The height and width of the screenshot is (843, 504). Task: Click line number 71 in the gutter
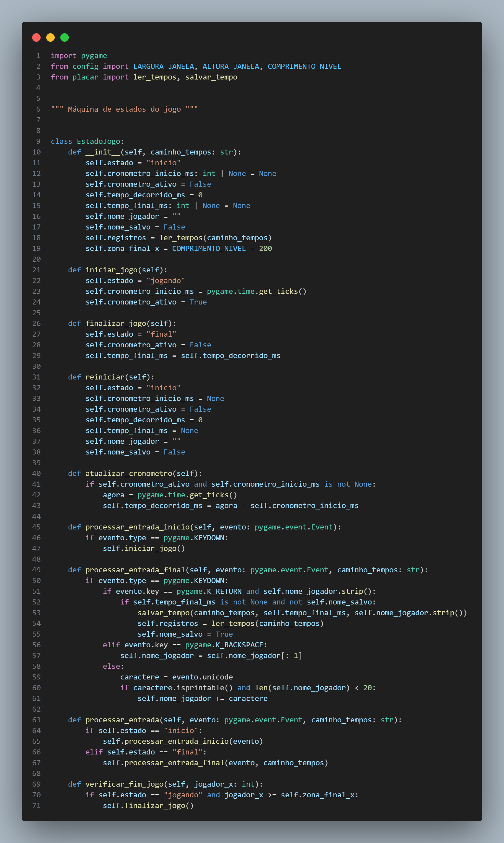(36, 805)
